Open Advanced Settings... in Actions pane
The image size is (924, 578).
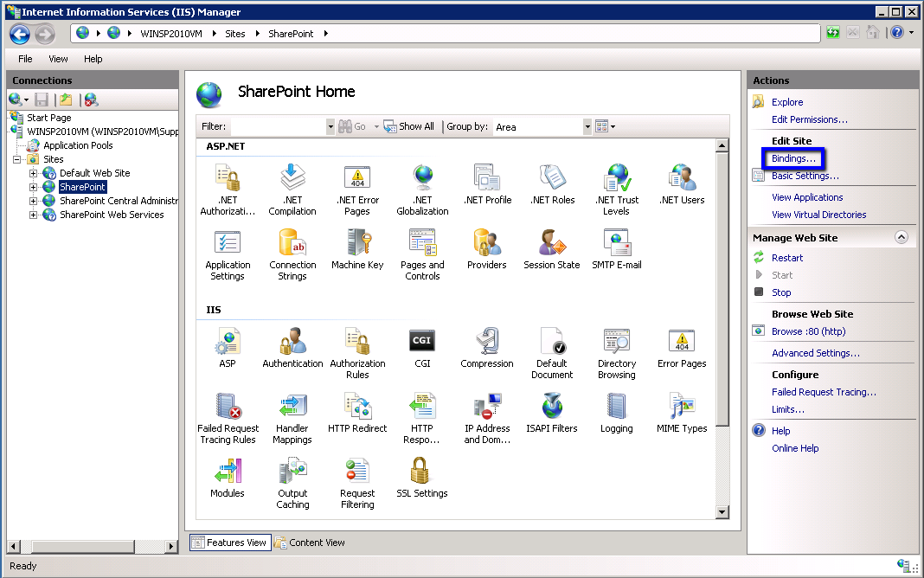coord(815,353)
